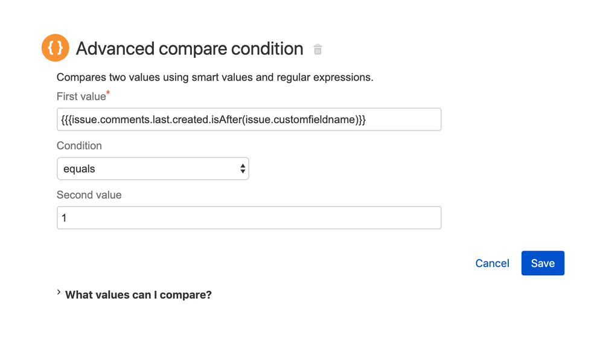Click the up-down arrows on Condition select
This screenshot has width=603, height=364.
(243, 169)
